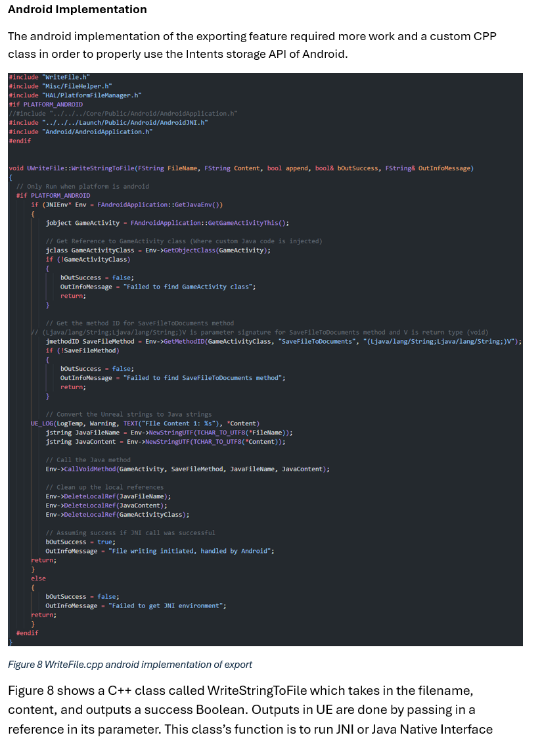Image resolution: width=540 pixels, height=756 pixels.
Task: Click the "Only Run when platform is android" comment
Action: click(x=83, y=187)
